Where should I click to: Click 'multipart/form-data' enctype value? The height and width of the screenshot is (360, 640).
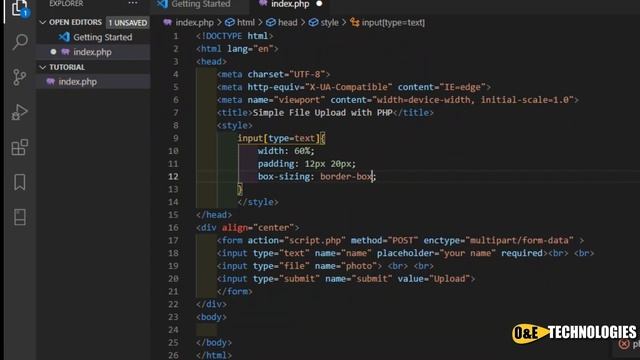[x=519, y=240]
